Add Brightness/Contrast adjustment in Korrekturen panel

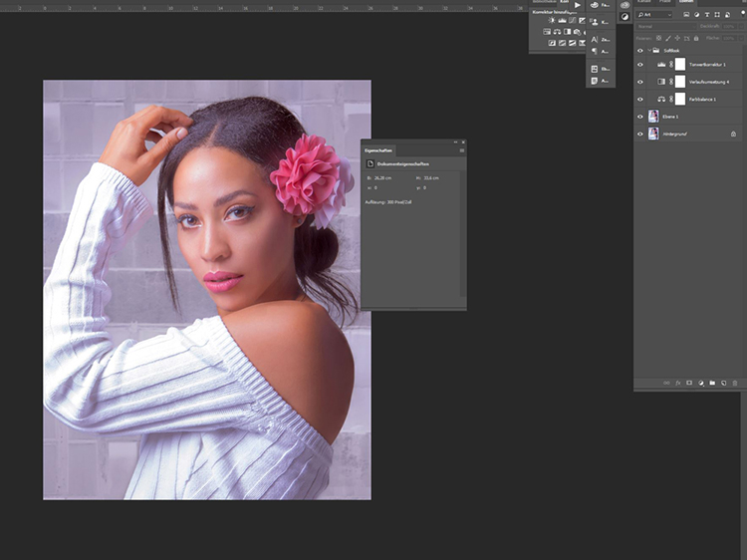(x=552, y=20)
